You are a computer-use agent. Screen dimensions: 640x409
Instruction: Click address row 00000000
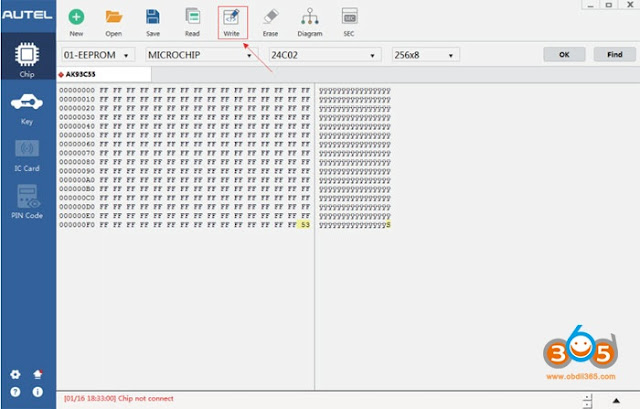tap(77, 90)
